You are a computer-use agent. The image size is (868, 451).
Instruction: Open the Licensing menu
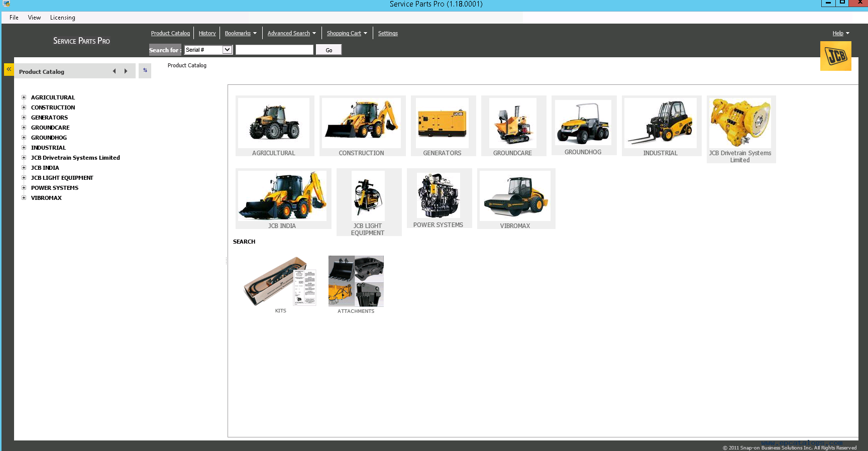(x=63, y=18)
